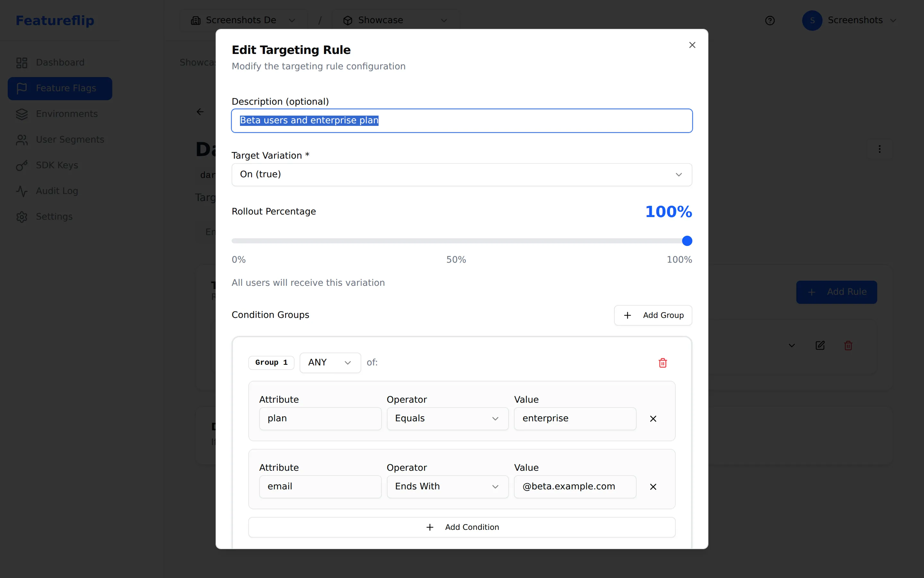924x578 pixels.
Task: Click the red delete rule icon behind dialog
Action: point(848,346)
